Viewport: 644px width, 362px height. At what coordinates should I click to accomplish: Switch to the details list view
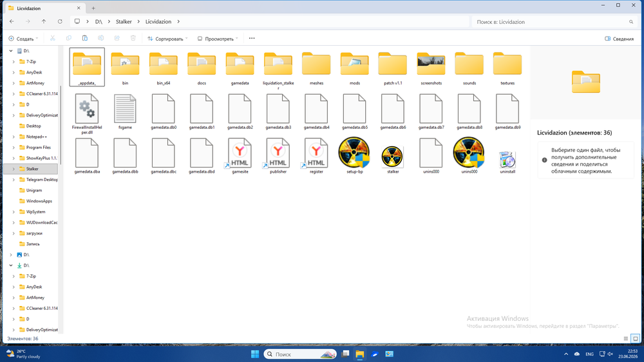click(x=626, y=339)
